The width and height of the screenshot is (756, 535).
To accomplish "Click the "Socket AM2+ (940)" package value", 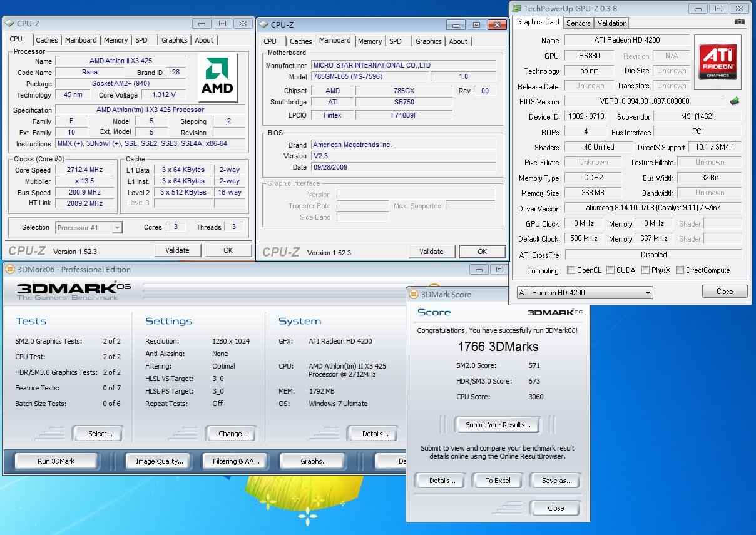I will pyautogui.click(x=121, y=84).
